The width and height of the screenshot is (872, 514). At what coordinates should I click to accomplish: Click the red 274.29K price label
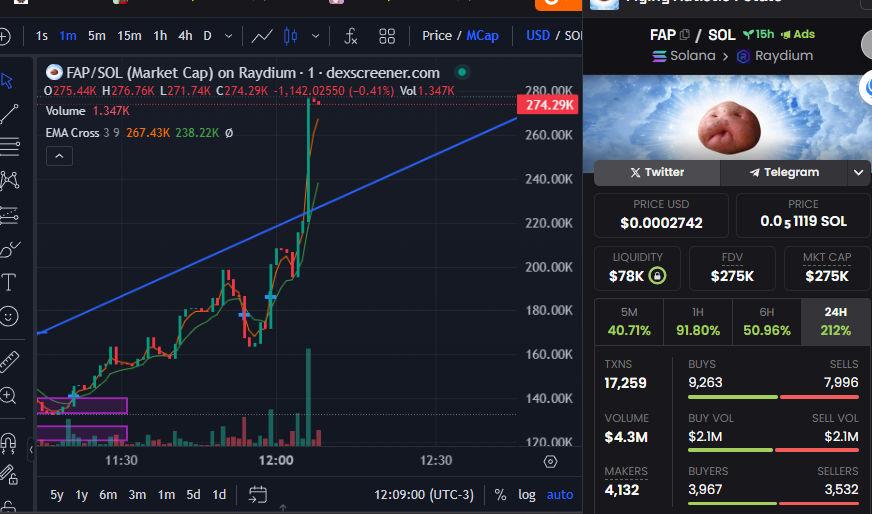[x=548, y=105]
